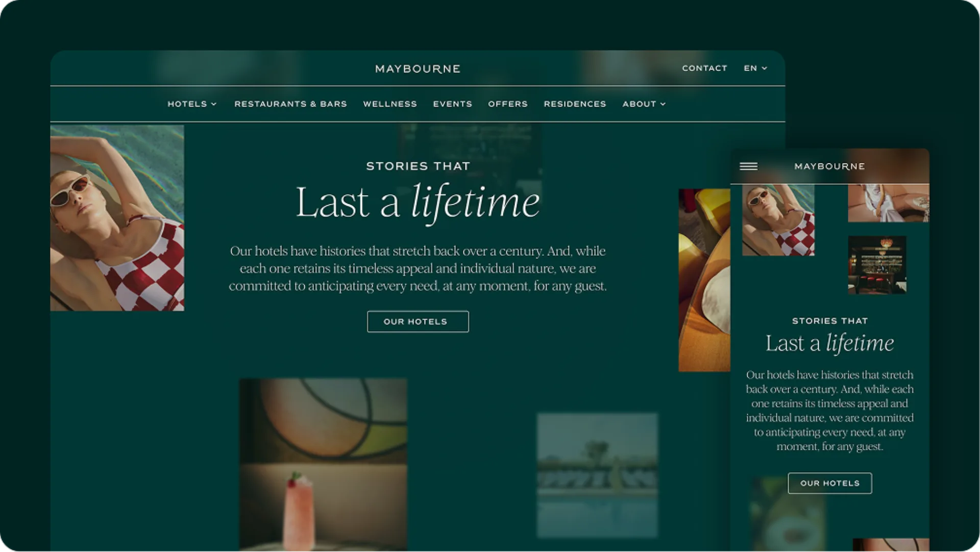Click the Maybourne logo in mobile header
This screenshot has height=552, width=980.
click(x=829, y=166)
